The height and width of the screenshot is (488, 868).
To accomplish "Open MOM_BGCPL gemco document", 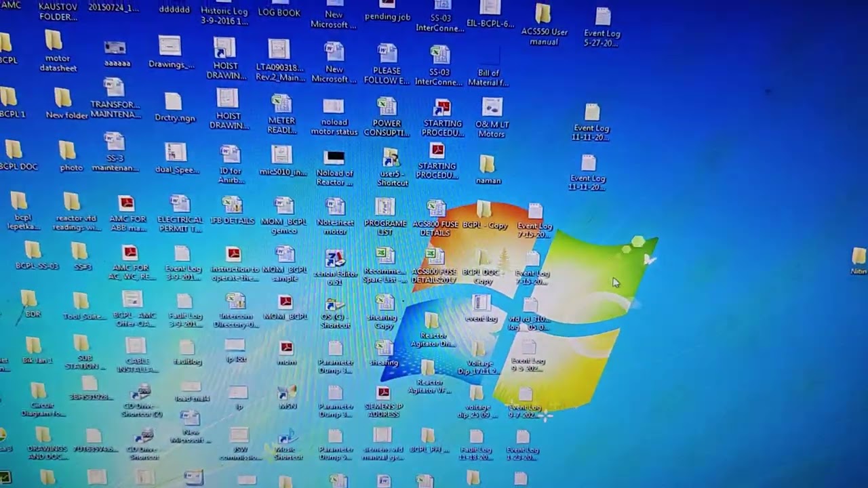I will pos(284,216).
